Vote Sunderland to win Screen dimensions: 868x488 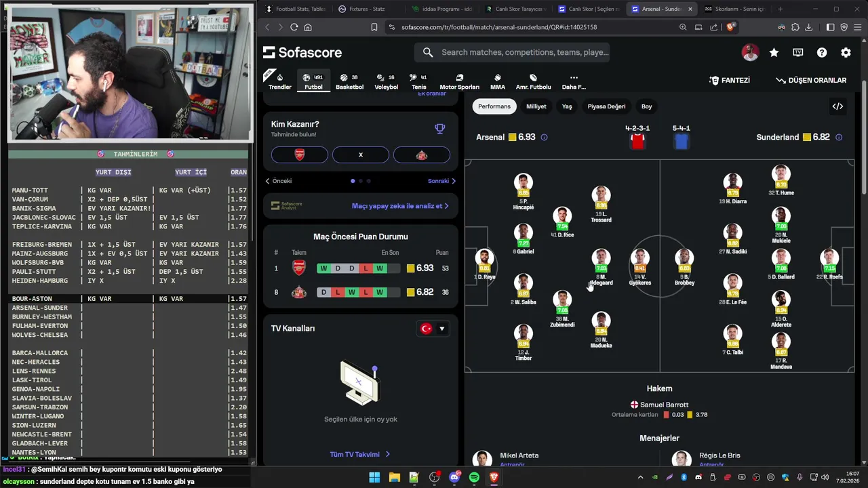pyautogui.click(x=421, y=155)
